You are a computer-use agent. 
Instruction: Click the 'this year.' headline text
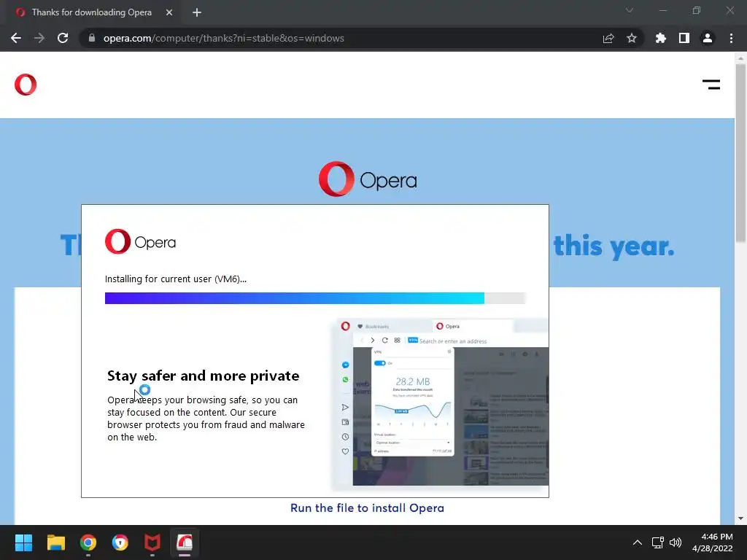pos(614,246)
